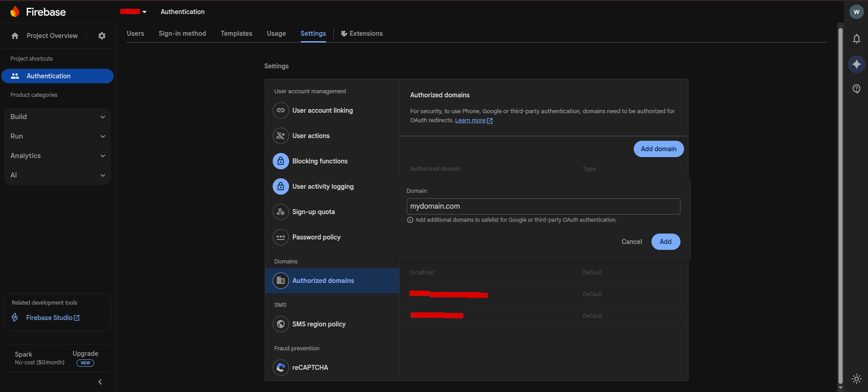Open project settings gear icon
Viewport: 868px width, 392px height.
102,36
